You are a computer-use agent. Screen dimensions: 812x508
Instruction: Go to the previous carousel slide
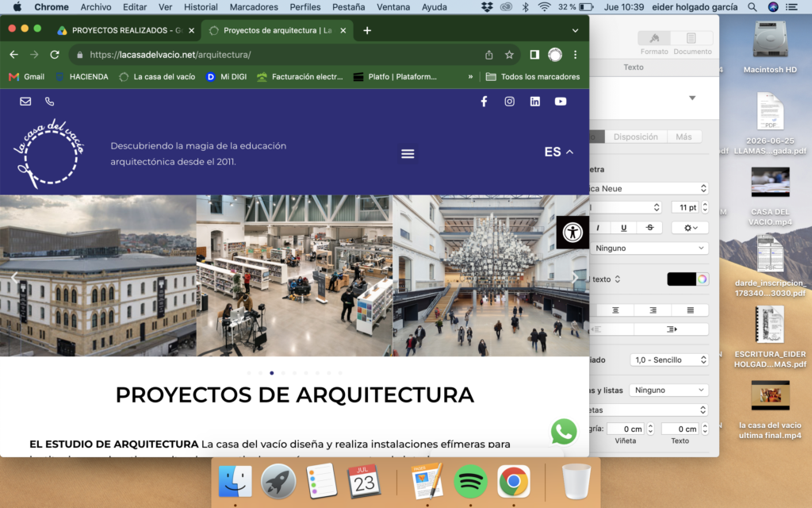(x=14, y=277)
